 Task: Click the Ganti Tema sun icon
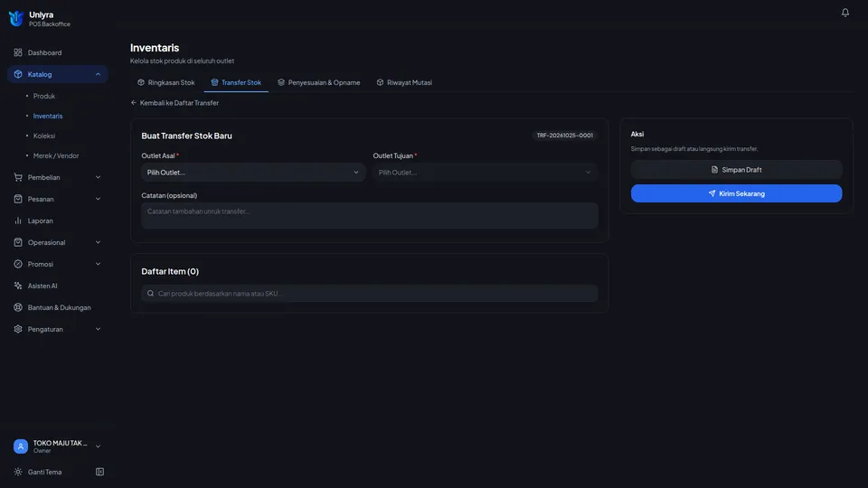pyautogui.click(x=18, y=472)
